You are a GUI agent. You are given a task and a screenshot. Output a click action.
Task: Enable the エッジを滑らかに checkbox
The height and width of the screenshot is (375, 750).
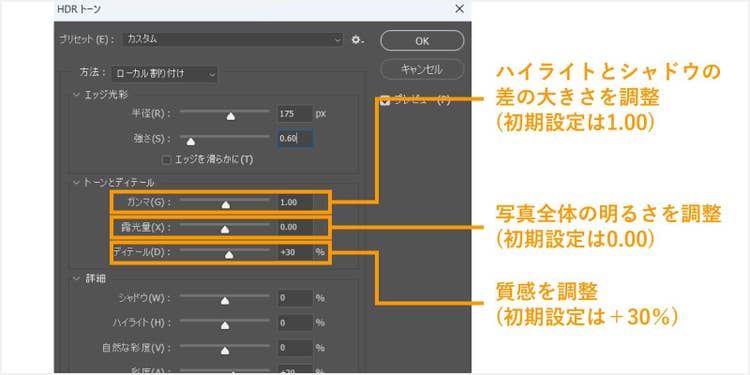pos(167,160)
